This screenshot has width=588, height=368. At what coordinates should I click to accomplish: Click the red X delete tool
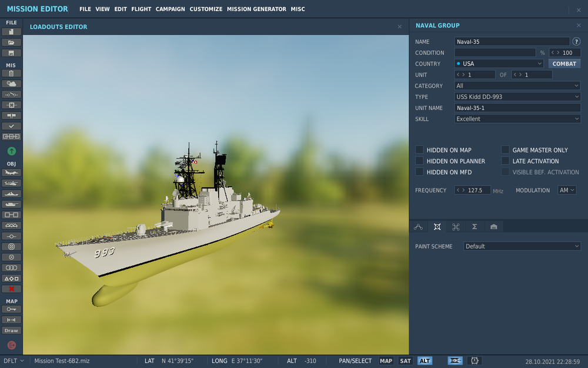point(11,289)
